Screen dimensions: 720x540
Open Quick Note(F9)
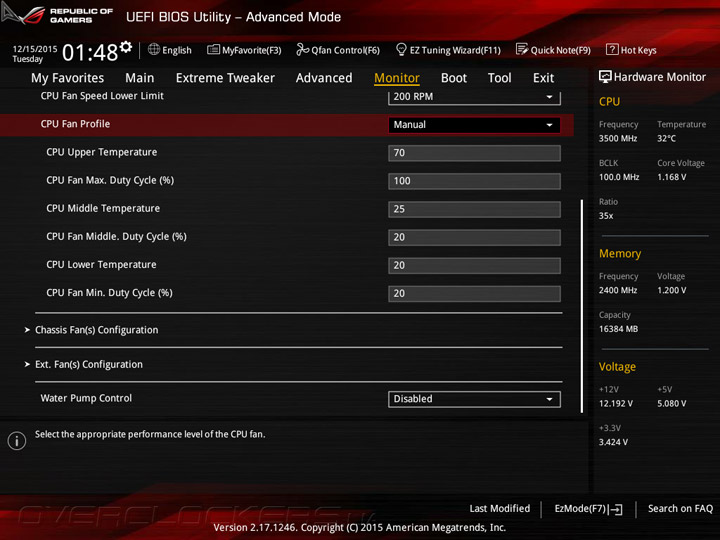553,50
